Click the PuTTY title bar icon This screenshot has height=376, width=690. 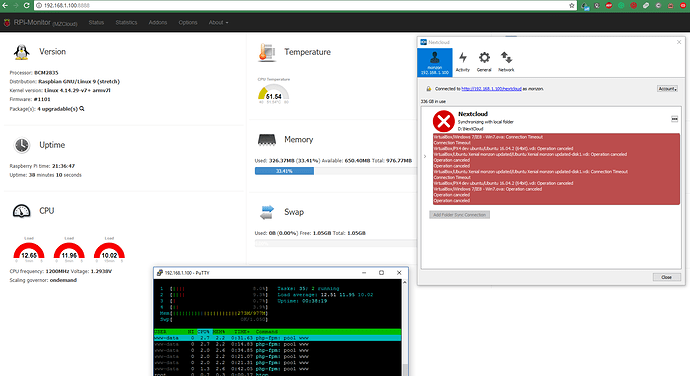pos(160,273)
